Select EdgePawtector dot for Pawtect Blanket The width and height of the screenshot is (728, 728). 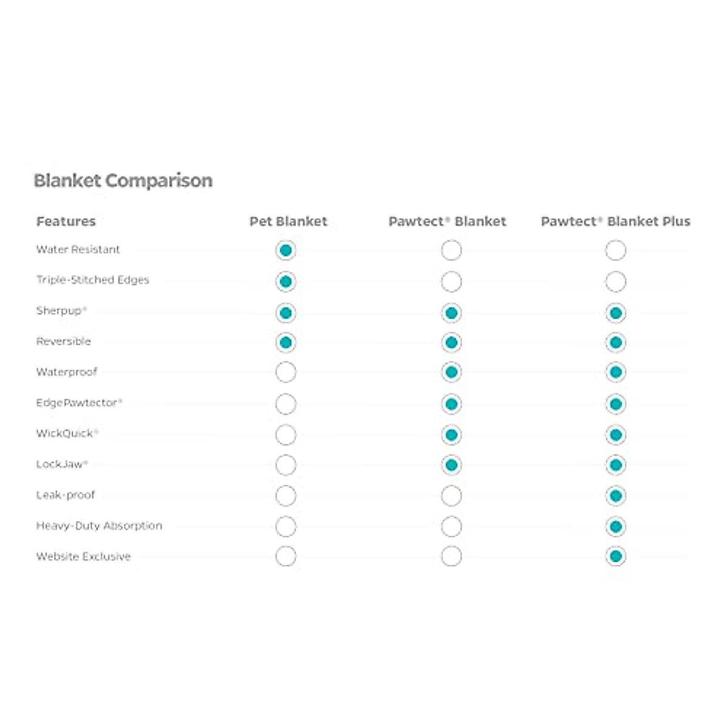(x=451, y=404)
